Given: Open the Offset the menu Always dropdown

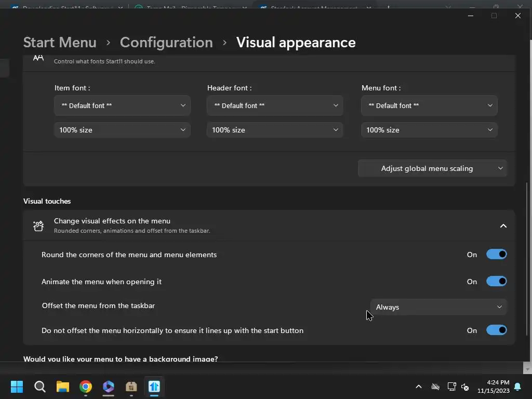Looking at the screenshot, I should point(438,307).
